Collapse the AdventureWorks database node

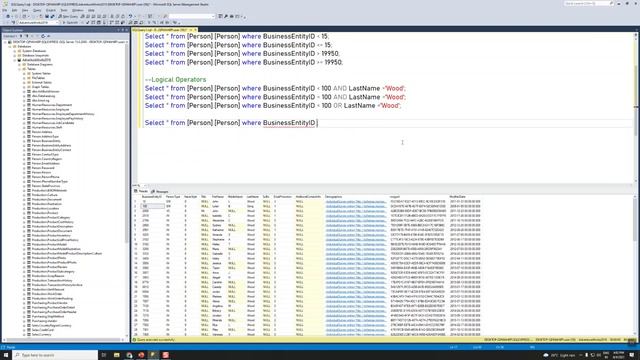click(15, 60)
